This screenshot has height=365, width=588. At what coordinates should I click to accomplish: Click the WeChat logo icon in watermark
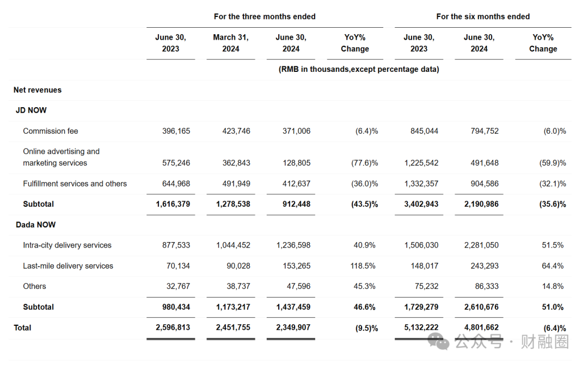[x=438, y=341]
